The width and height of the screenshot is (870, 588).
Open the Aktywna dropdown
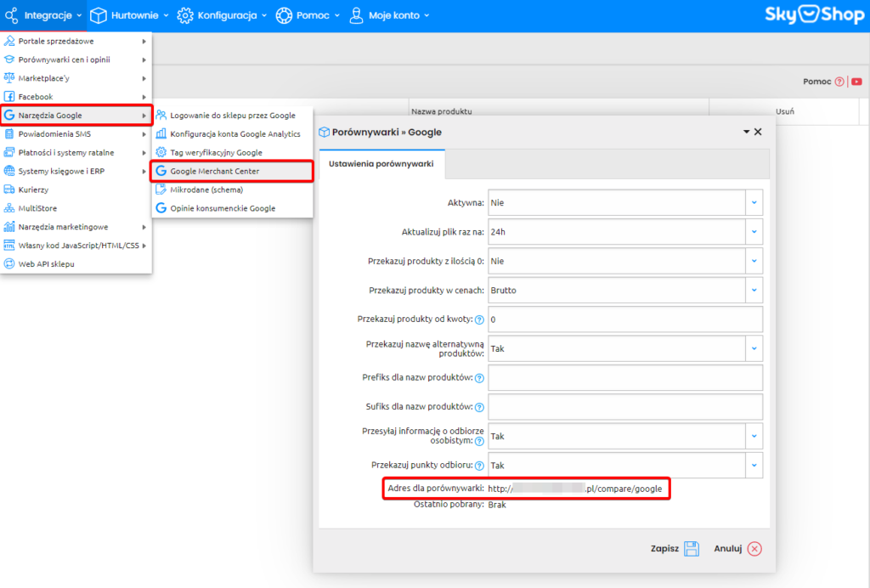pyautogui.click(x=754, y=202)
